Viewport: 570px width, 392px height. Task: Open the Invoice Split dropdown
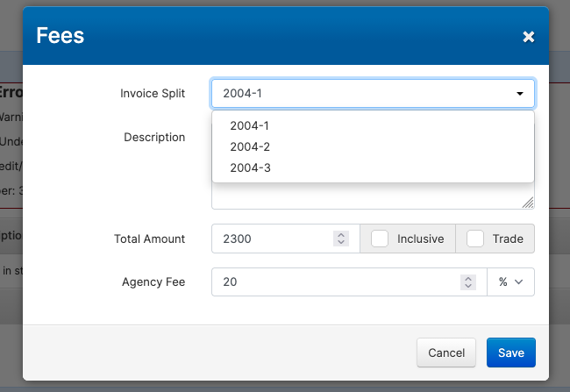click(x=373, y=94)
